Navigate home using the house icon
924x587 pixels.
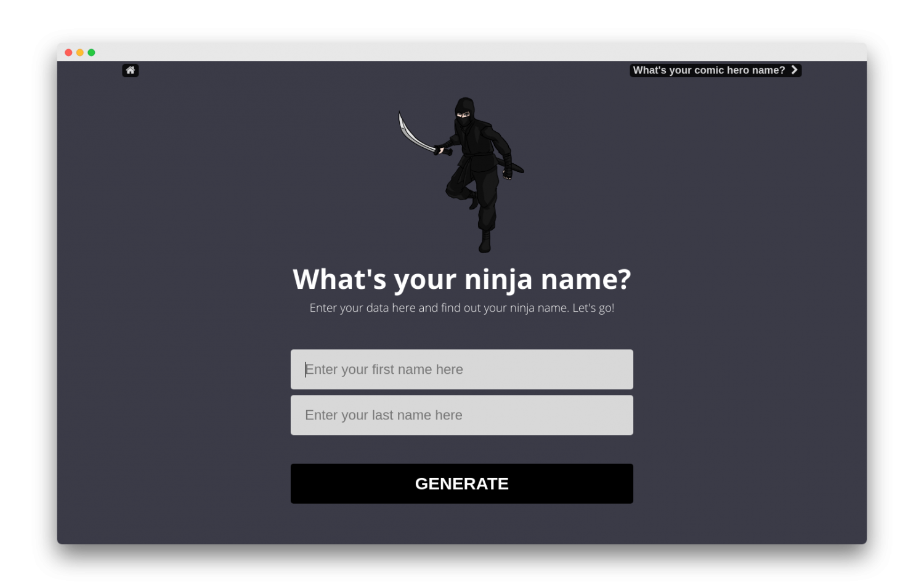pyautogui.click(x=131, y=70)
